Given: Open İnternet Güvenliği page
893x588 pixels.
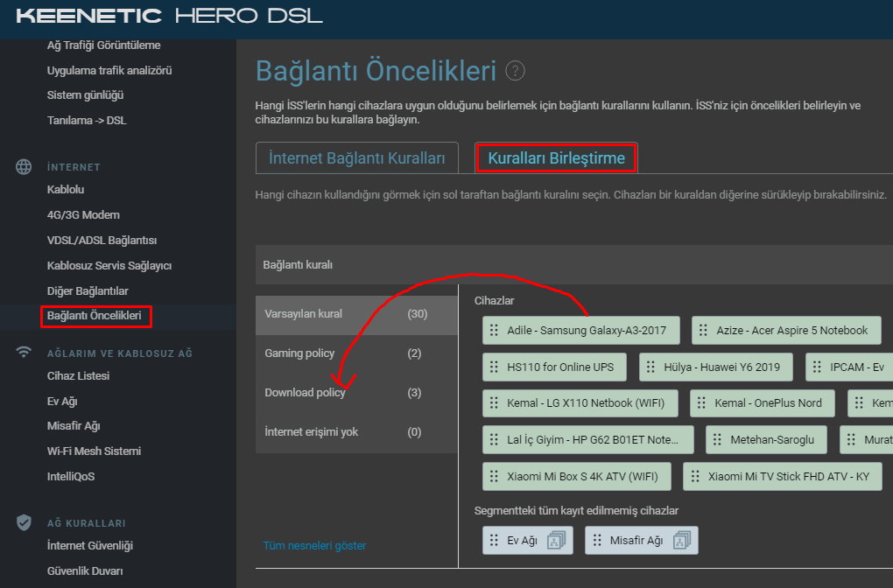Looking at the screenshot, I should (90, 546).
